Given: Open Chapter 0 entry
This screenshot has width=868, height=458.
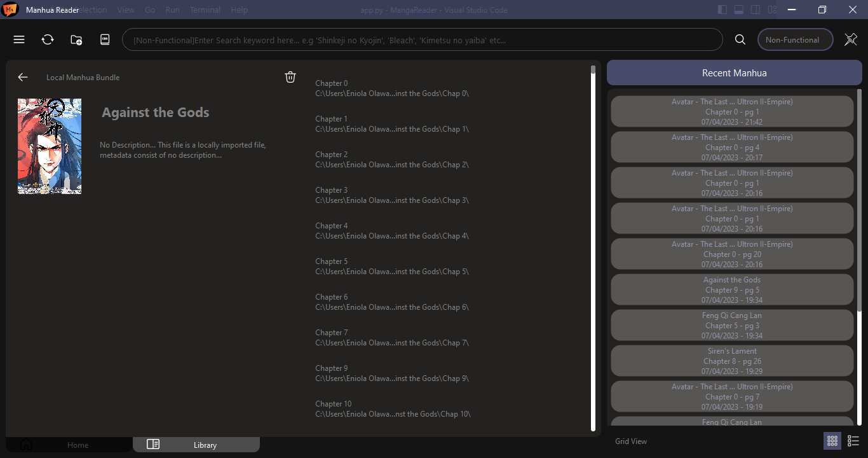Looking at the screenshot, I should point(392,88).
